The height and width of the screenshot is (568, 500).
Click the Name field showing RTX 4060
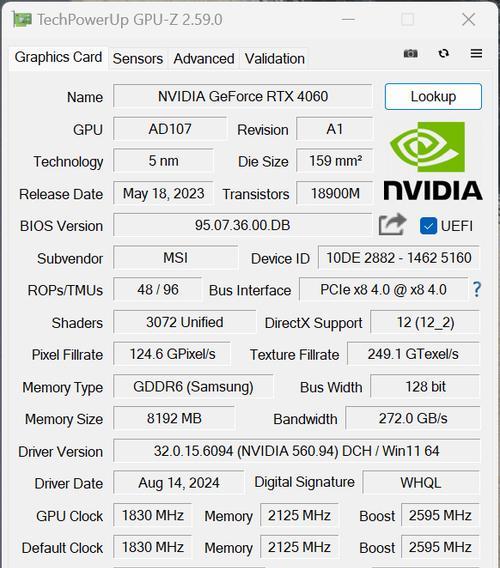click(243, 96)
